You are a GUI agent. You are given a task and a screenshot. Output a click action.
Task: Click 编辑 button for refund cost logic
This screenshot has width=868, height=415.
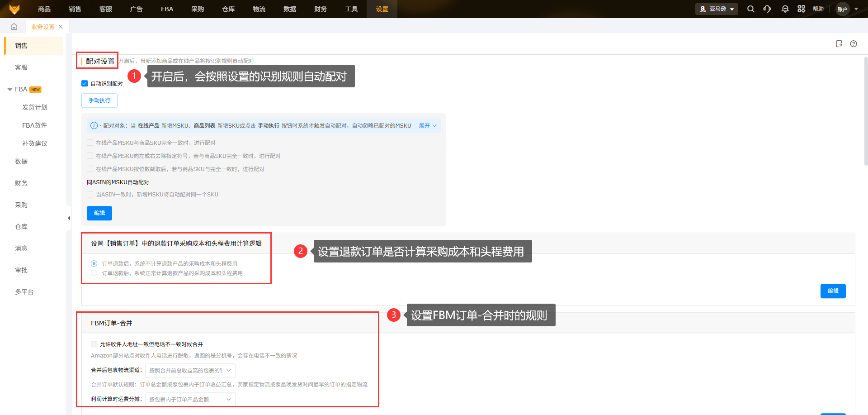pyautogui.click(x=833, y=291)
